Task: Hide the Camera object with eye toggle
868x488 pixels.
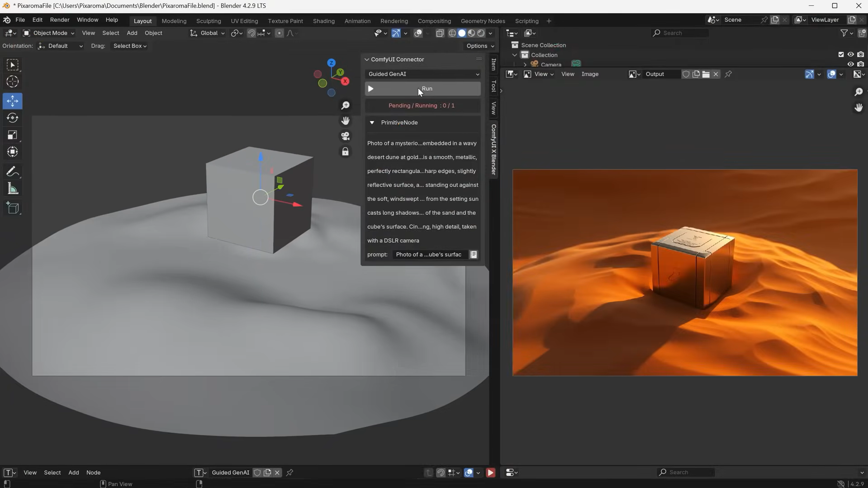Action: point(851,64)
